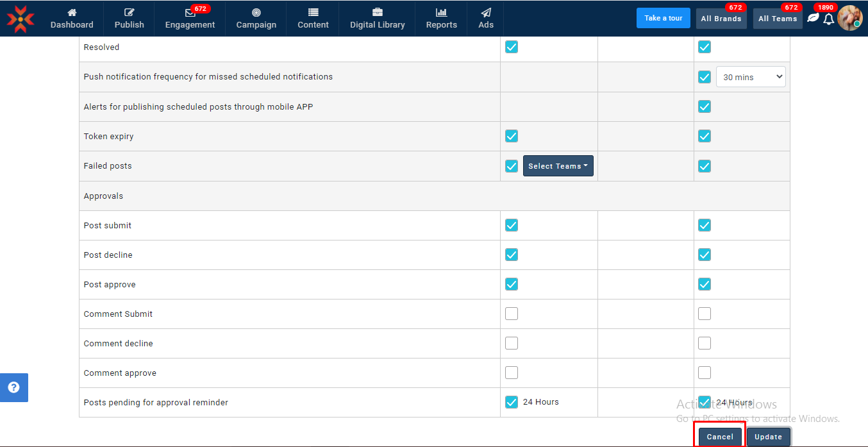Click the Update button
Image resolution: width=868 pixels, height=447 pixels.
click(x=768, y=437)
